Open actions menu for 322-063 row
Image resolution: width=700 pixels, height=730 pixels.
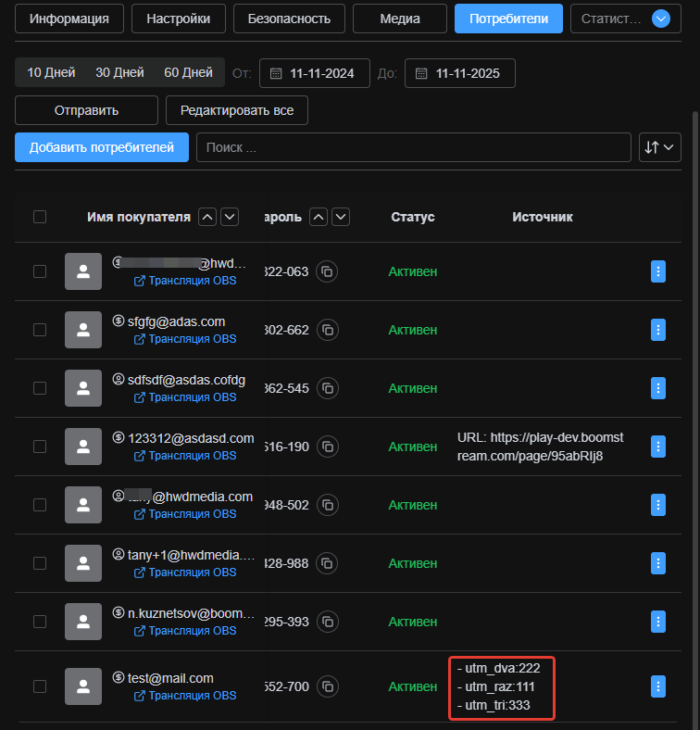[x=658, y=271]
